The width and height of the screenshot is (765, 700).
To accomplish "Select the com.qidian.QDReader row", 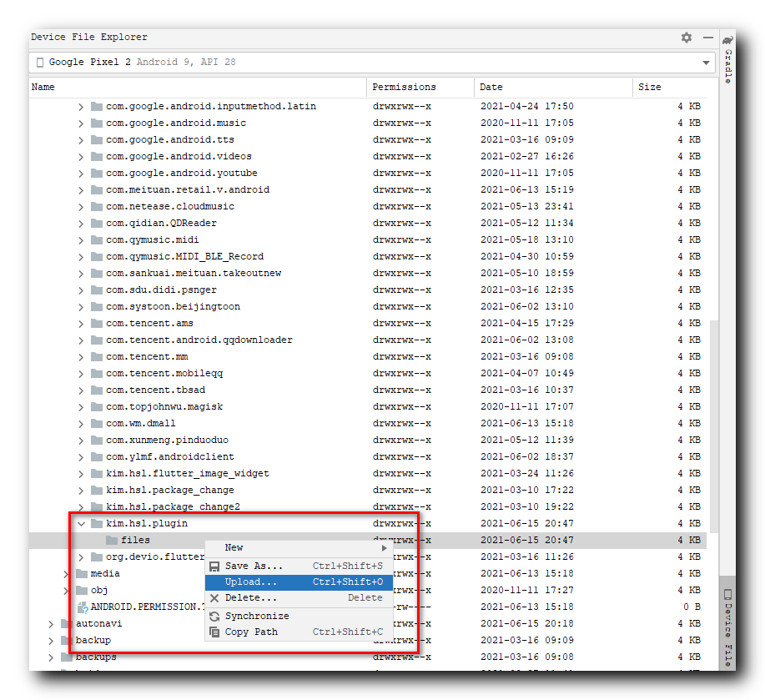I will click(x=367, y=223).
